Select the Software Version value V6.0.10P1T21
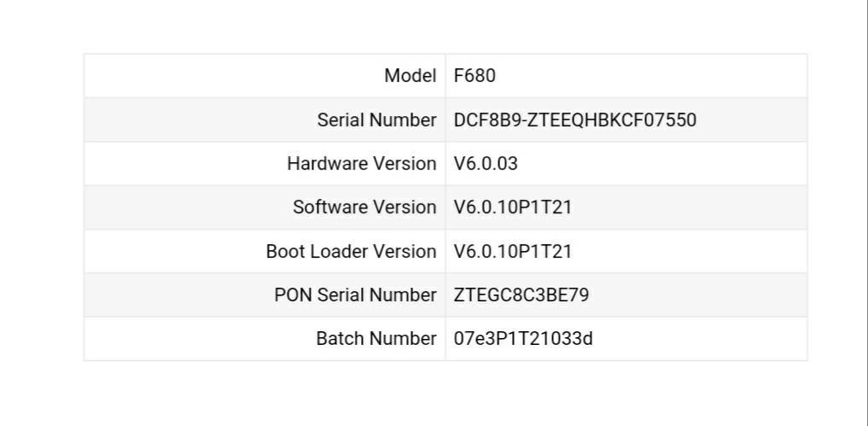Screen dimensions: 868x426 click(x=512, y=207)
